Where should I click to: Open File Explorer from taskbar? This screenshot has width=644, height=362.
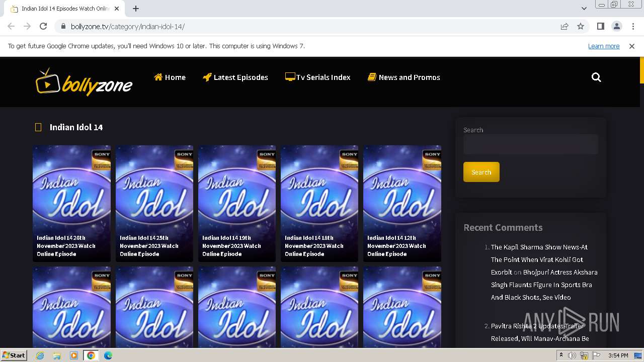[x=57, y=355]
